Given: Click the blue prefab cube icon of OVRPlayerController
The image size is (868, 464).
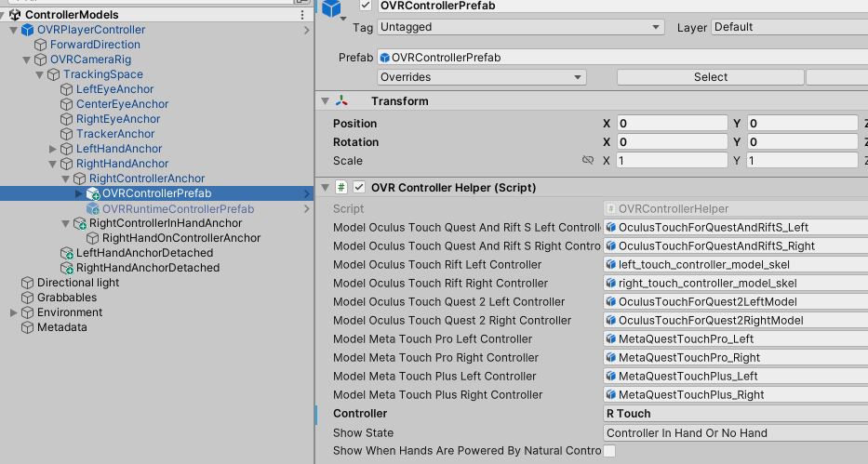Looking at the screenshot, I should [x=27, y=30].
